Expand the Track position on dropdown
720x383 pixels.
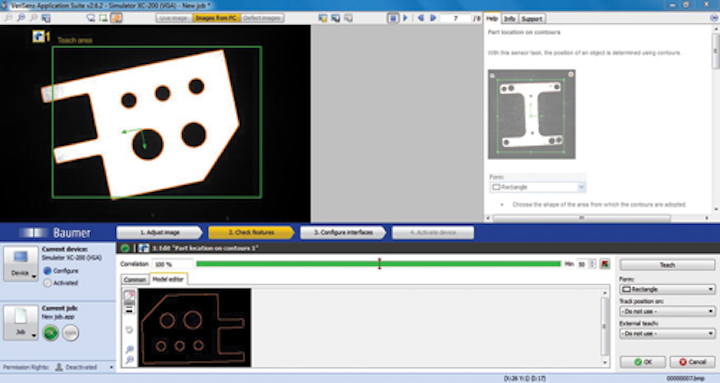click(667, 311)
